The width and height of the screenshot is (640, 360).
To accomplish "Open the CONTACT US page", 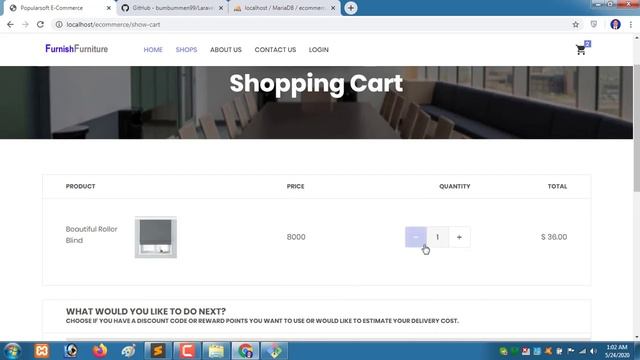I will point(275,50).
